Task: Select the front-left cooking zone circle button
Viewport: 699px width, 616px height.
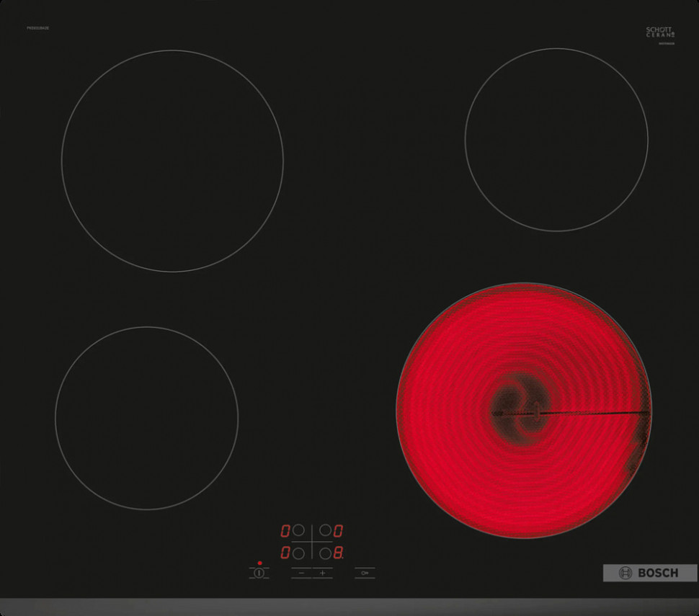Action: point(298,553)
